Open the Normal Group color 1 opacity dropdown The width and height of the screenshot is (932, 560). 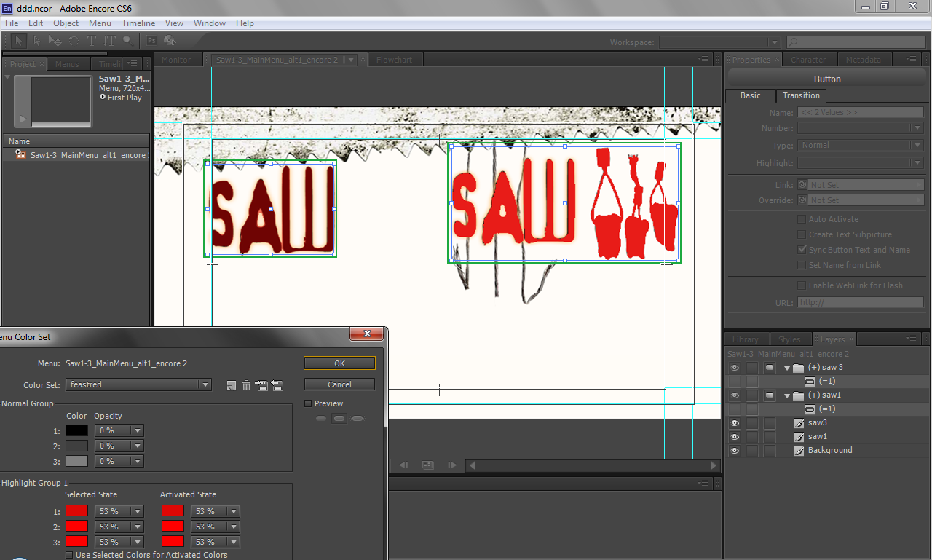138,430
